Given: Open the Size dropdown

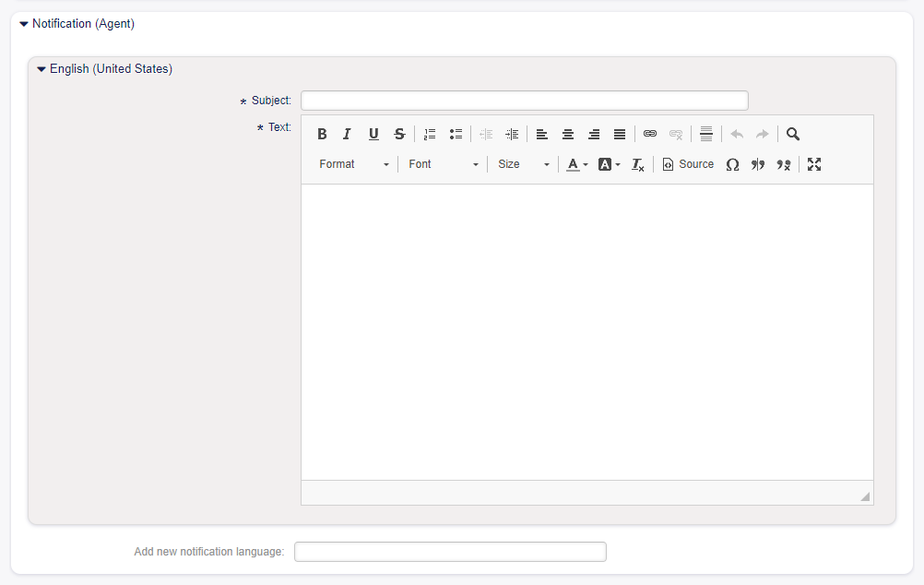Looking at the screenshot, I should 524,164.
